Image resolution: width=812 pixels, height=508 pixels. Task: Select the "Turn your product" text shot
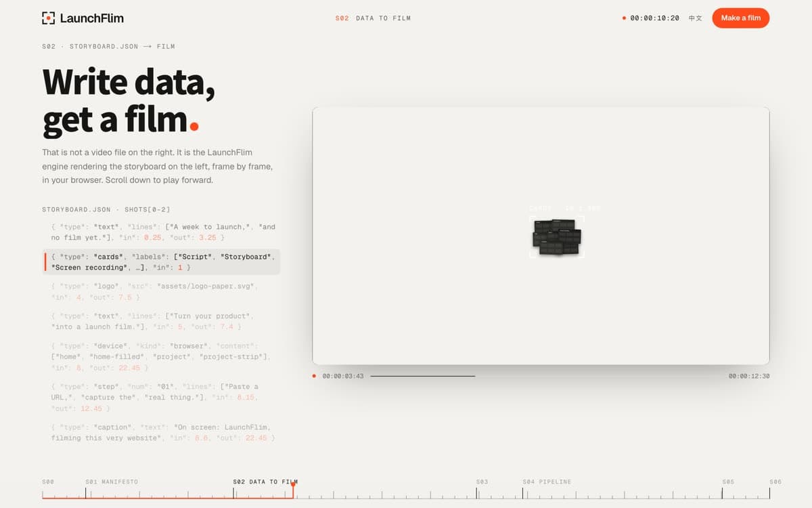[x=161, y=322]
